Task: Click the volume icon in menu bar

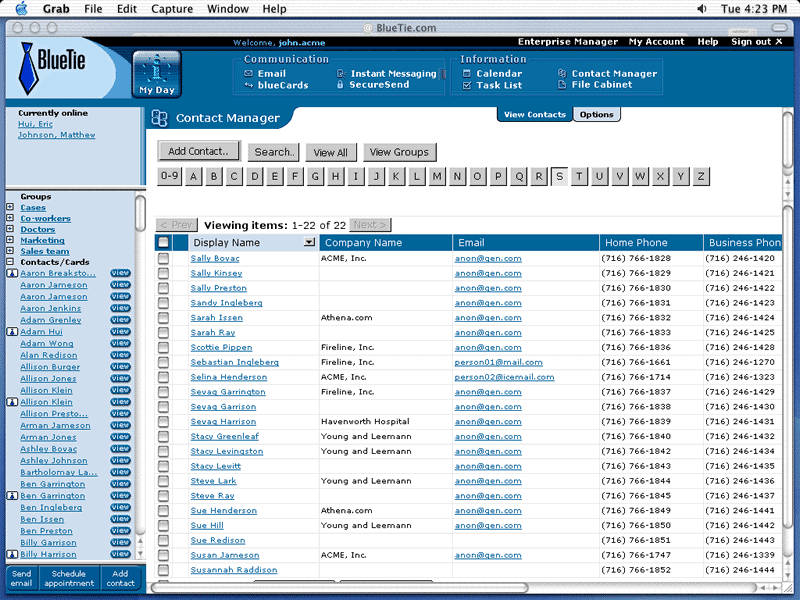Action: 702,9
